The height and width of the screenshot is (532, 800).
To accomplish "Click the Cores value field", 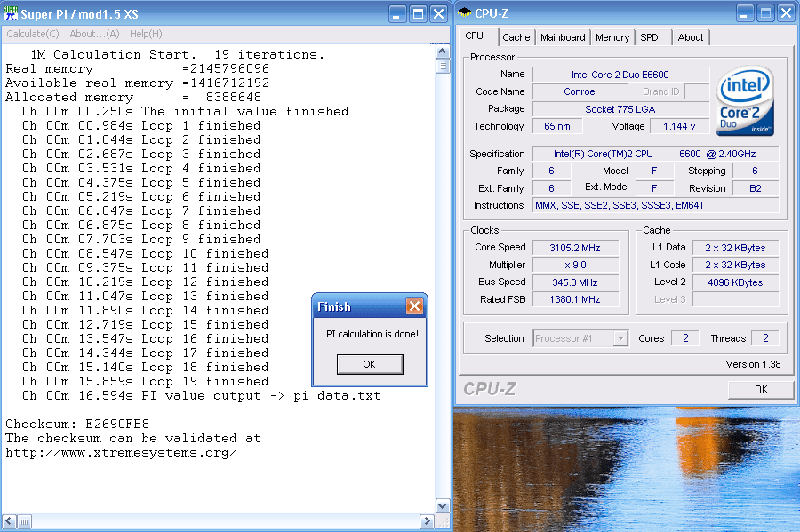I will 685,338.
